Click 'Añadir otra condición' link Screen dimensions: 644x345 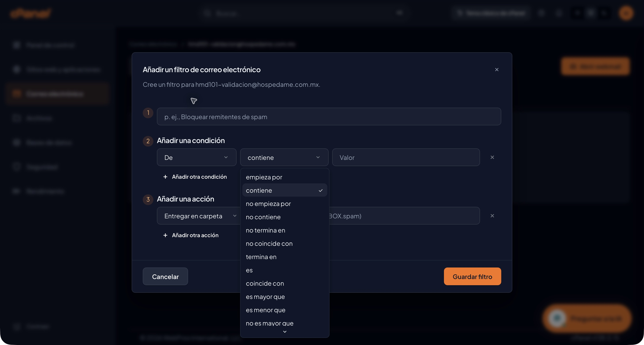(x=195, y=177)
